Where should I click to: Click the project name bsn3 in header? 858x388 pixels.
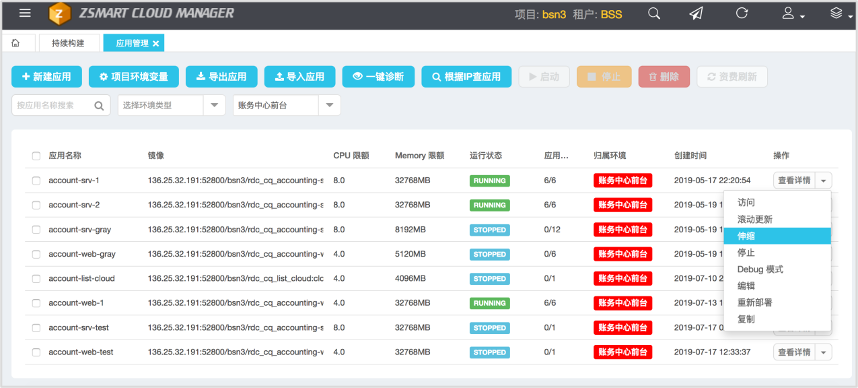[x=554, y=14]
